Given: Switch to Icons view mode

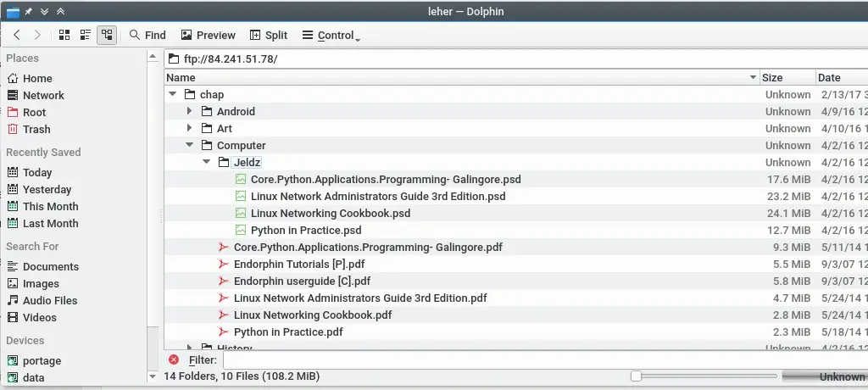Looking at the screenshot, I should (x=64, y=35).
